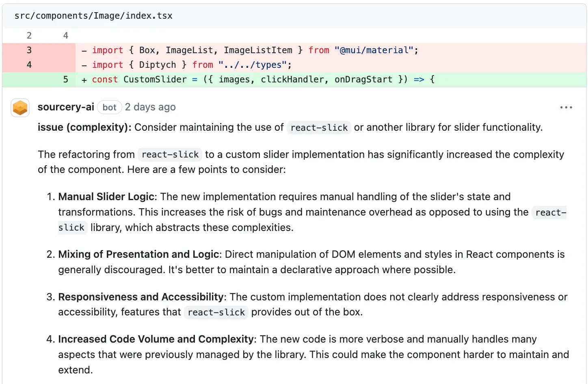Click the orange cube avatar next to sourcery-ai
The height and width of the screenshot is (384, 588).
click(x=20, y=108)
